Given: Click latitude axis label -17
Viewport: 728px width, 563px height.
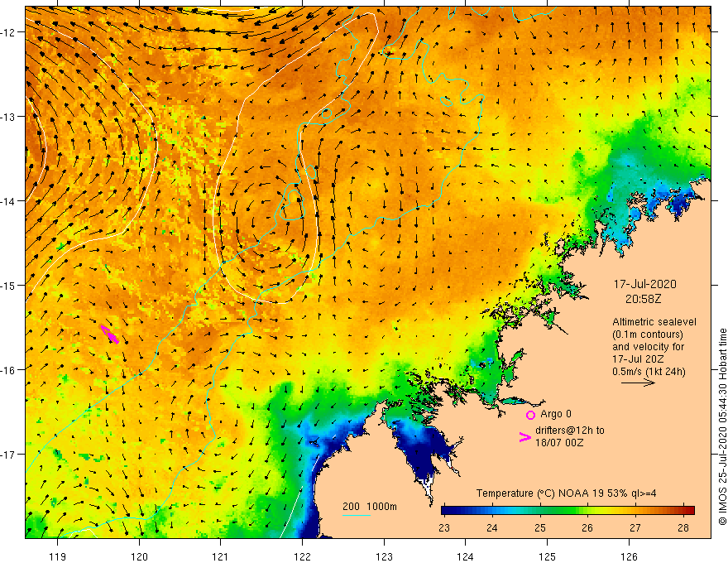Looking at the screenshot, I should pyautogui.click(x=9, y=455).
